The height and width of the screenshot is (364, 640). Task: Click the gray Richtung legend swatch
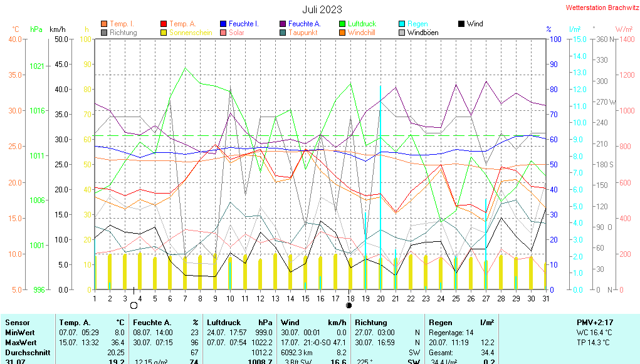click(104, 33)
